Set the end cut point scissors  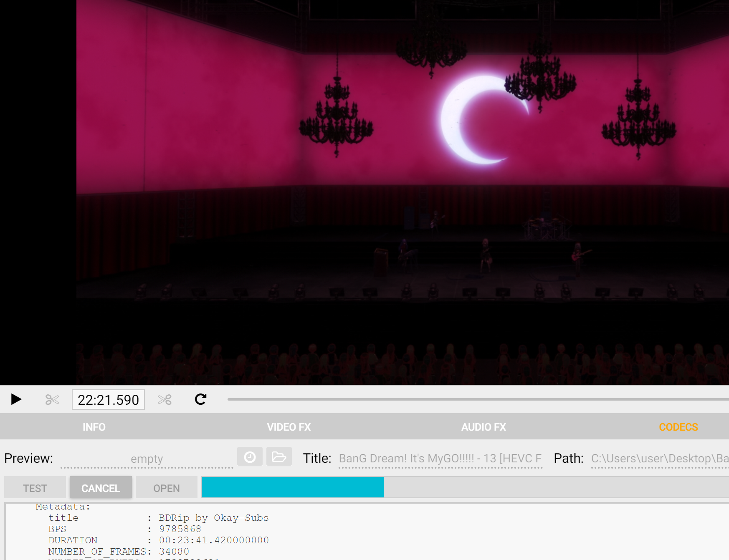pos(165,400)
